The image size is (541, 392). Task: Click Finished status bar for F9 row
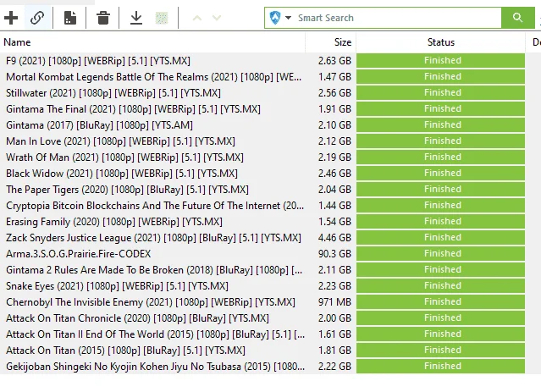440,60
